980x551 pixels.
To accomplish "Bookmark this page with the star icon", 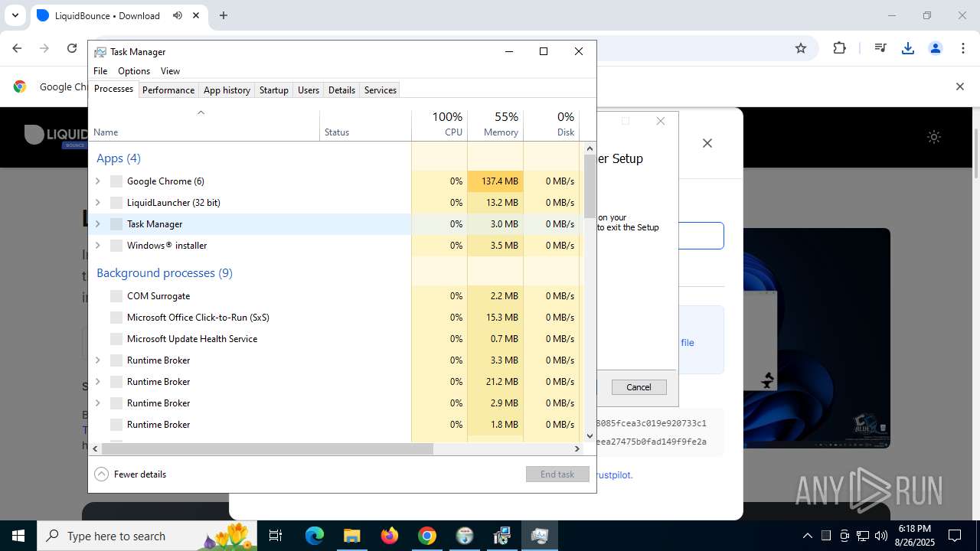I will pyautogui.click(x=801, y=48).
